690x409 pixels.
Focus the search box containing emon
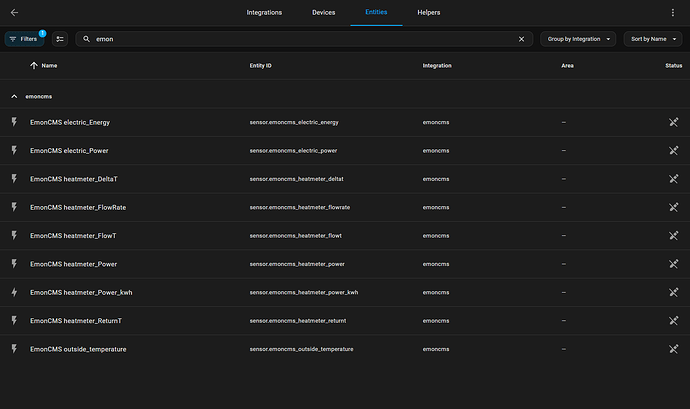(x=304, y=39)
